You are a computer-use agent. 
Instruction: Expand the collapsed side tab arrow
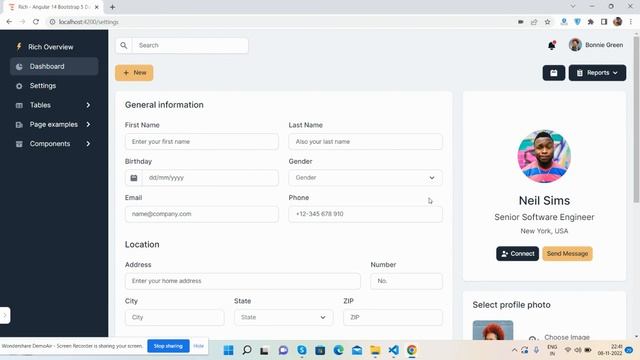pos(5,315)
